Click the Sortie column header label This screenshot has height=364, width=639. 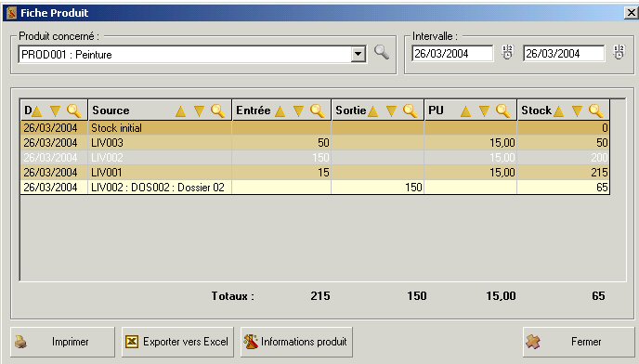350,110
